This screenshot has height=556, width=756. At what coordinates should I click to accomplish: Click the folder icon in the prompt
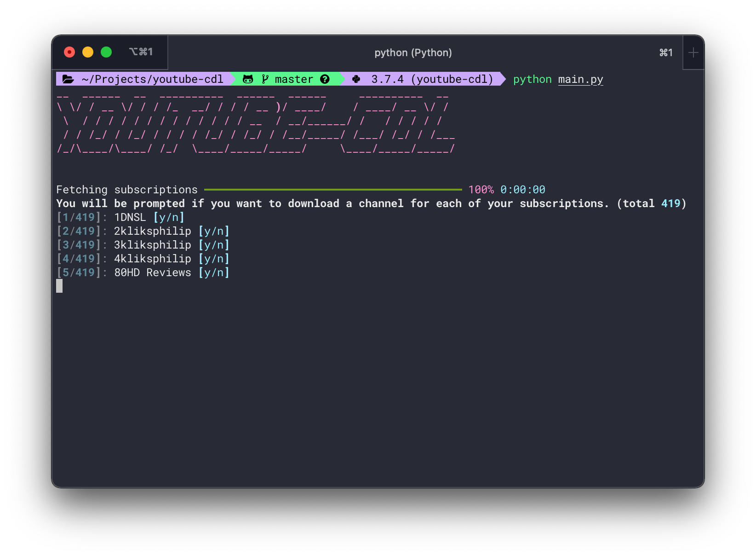tap(68, 79)
